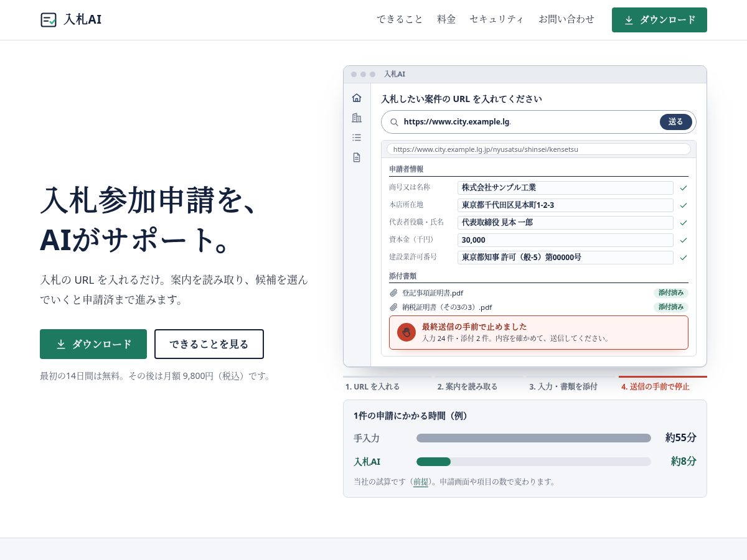Screen dimensions: 747x560
Task: Open the home icon in mockup sidebar
Action: (x=357, y=98)
